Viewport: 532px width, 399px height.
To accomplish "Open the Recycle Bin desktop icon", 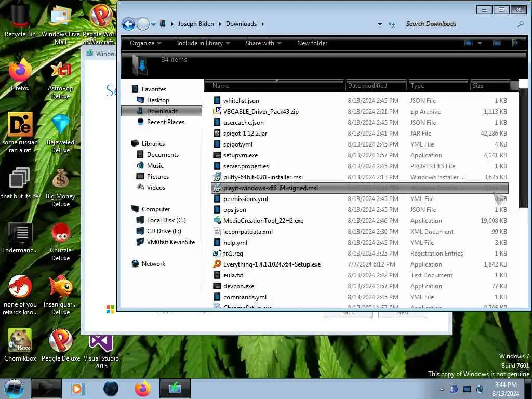I will coord(20,20).
